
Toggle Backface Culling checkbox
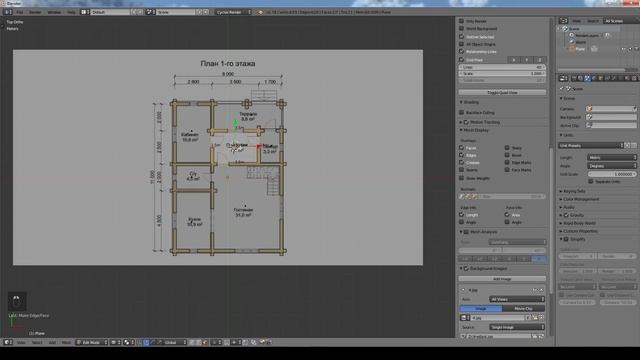click(462, 112)
